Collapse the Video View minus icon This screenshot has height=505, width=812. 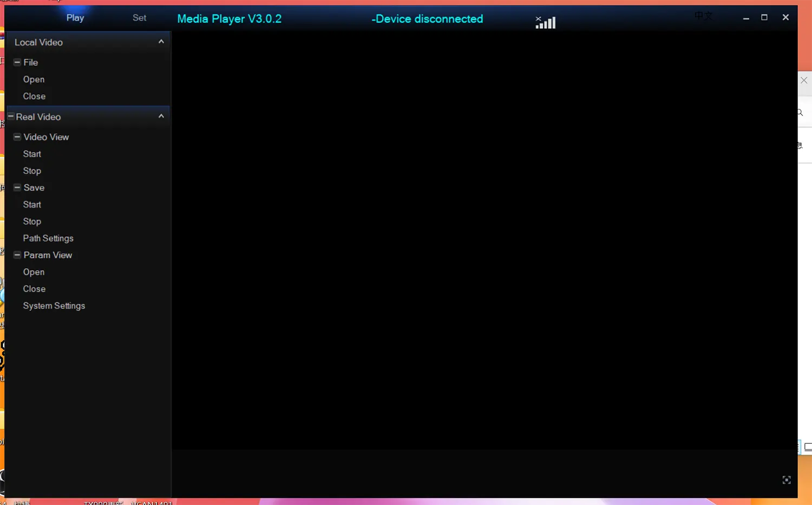point(17,137)
